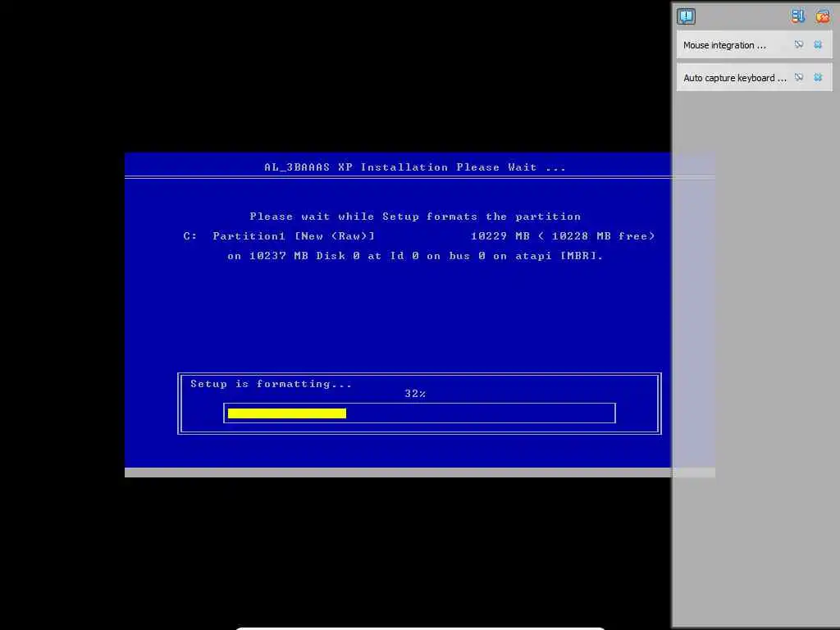840x630 pixels.
Task: Click the "Mouse integration ..." notification text
Action: tap(724, 46)
